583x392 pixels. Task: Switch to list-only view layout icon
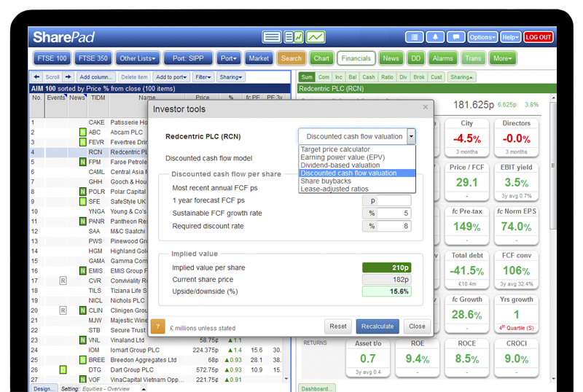tap(272, 37)
